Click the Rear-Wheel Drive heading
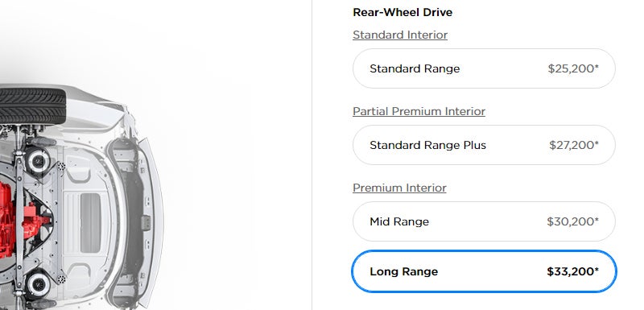Image resolution: width=644 pixels, height=310 pixels. click(402, 12)
